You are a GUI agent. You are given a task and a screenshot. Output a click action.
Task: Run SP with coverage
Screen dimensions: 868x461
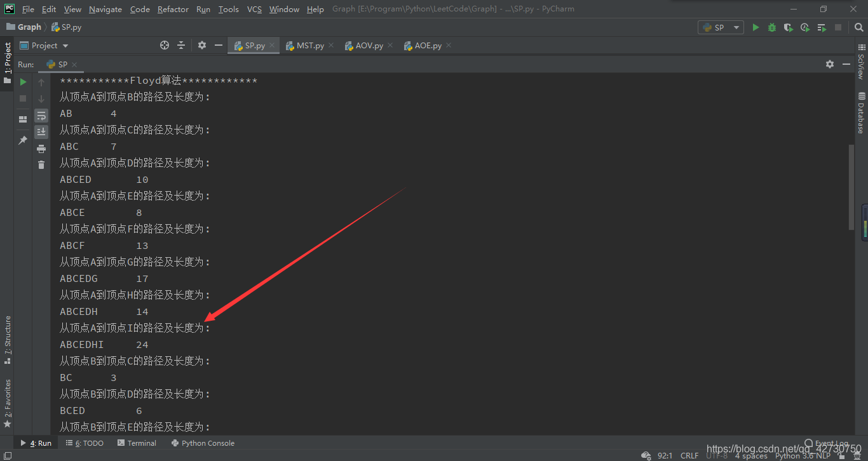click(x=789, y=27)
